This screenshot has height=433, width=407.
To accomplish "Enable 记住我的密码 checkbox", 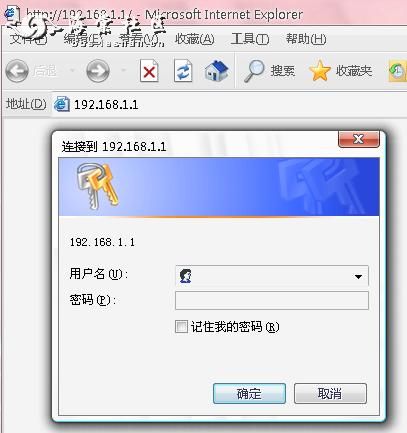I will 181,326.
